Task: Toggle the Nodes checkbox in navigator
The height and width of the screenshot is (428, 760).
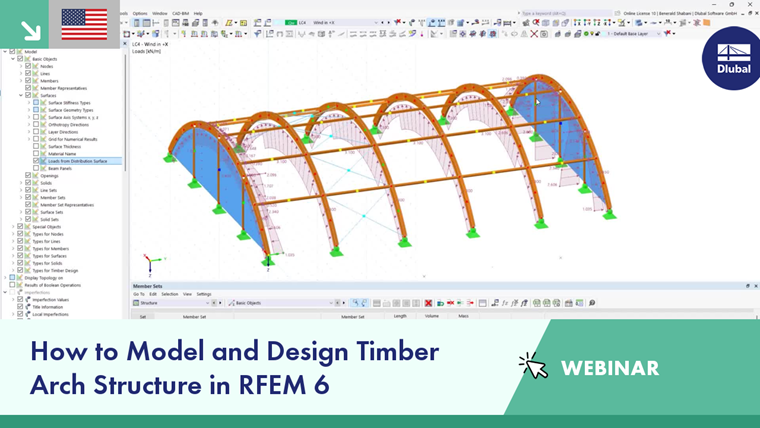Action: coord(28,66)
